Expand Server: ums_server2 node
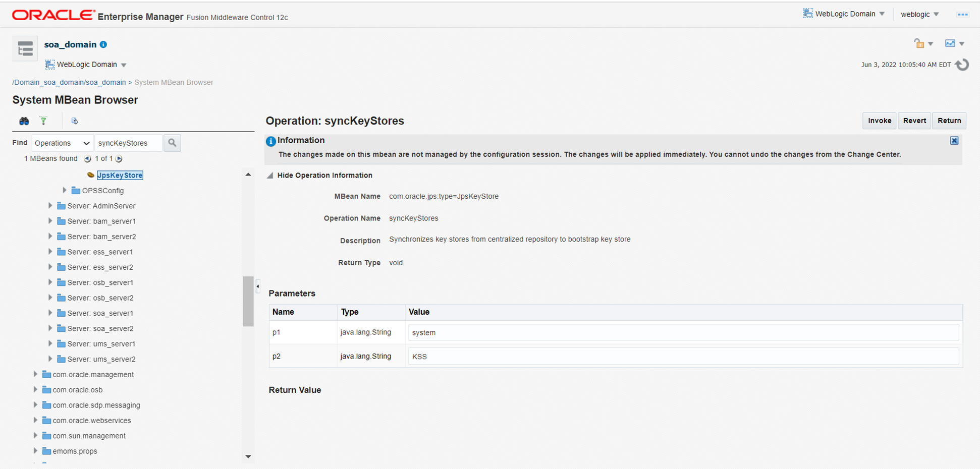The image size is (980, 469). [x=50, y=359]
